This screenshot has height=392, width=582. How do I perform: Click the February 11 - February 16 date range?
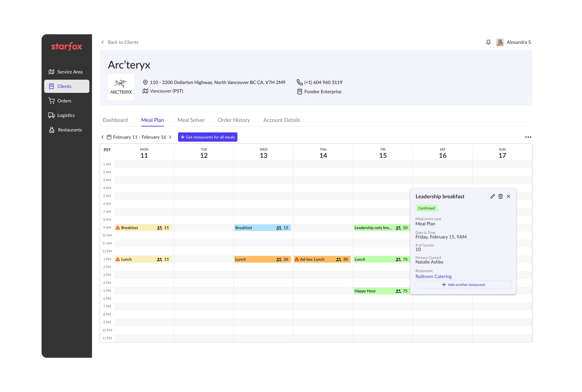(139, 137)
